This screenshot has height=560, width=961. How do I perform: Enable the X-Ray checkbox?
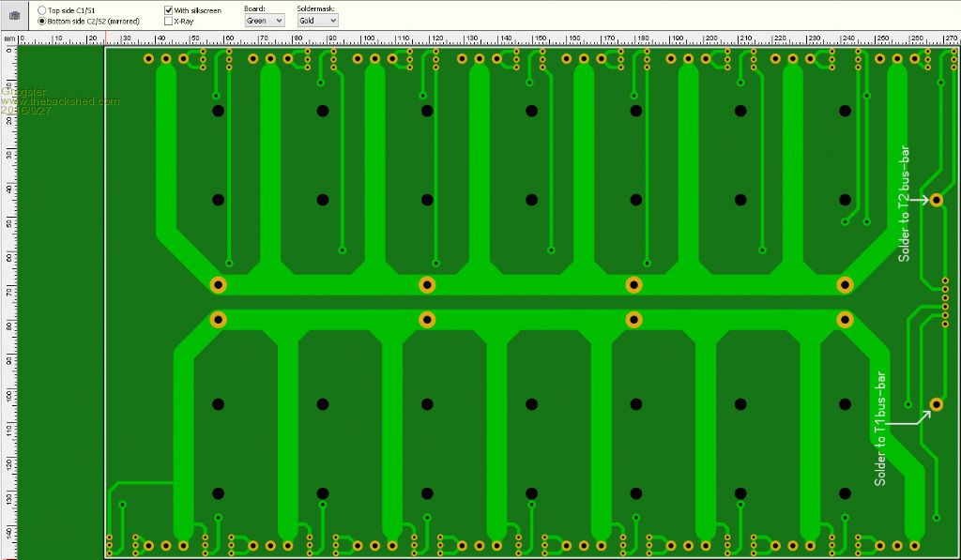169,20
